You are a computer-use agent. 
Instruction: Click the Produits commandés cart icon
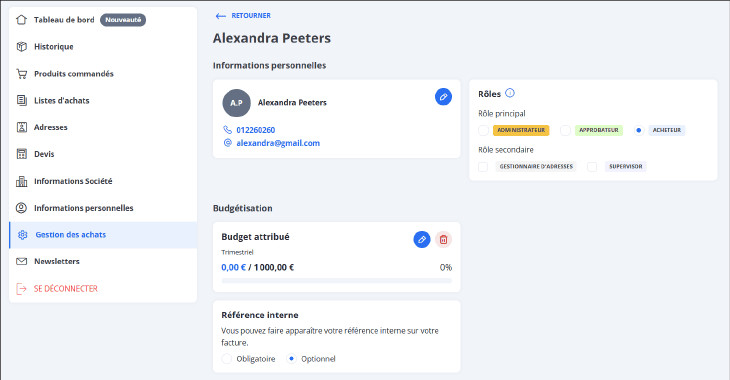pyautogui.click(x=21, y=74)
